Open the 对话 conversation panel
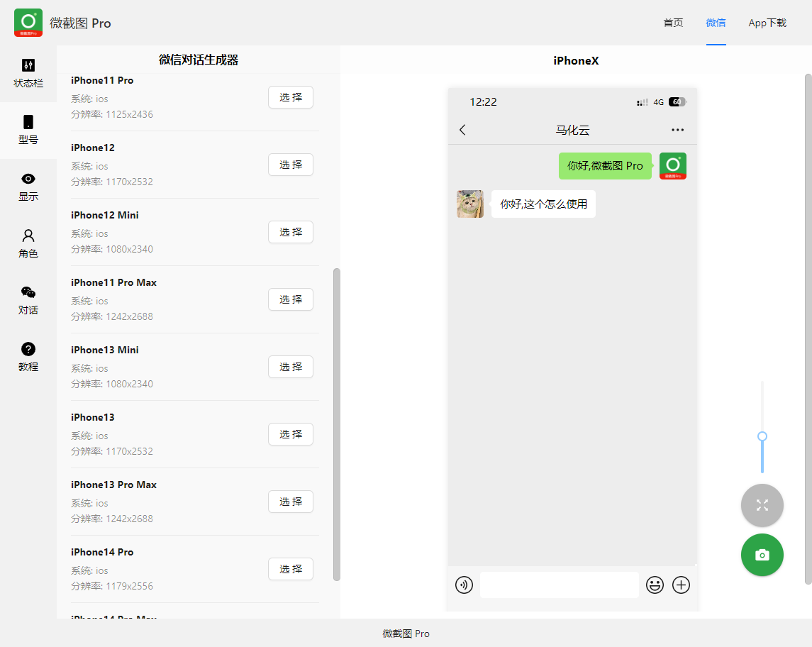812x647 pixels. click(28, 301)
